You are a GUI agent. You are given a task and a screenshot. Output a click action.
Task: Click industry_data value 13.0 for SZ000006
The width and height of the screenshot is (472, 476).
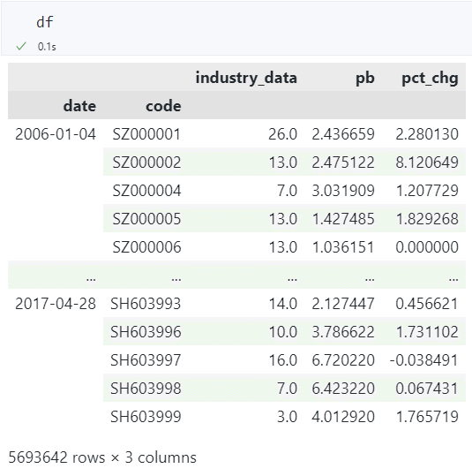point(283,247)
